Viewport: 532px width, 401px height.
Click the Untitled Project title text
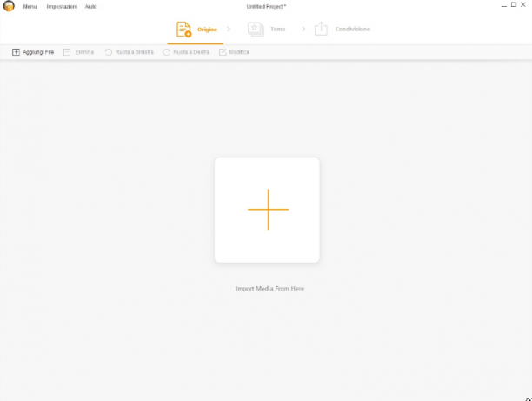click(266, 6)
